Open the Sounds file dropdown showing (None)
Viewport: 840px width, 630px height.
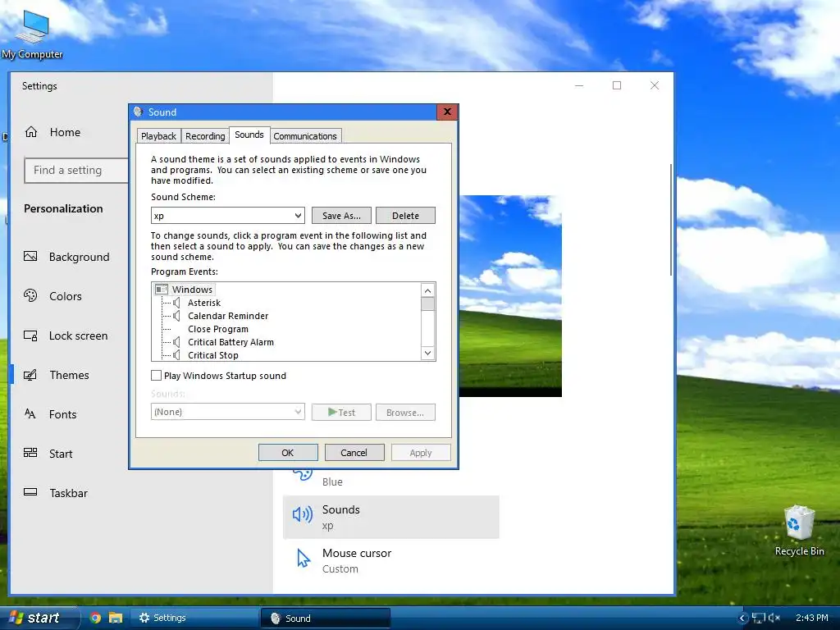(228, 412)
